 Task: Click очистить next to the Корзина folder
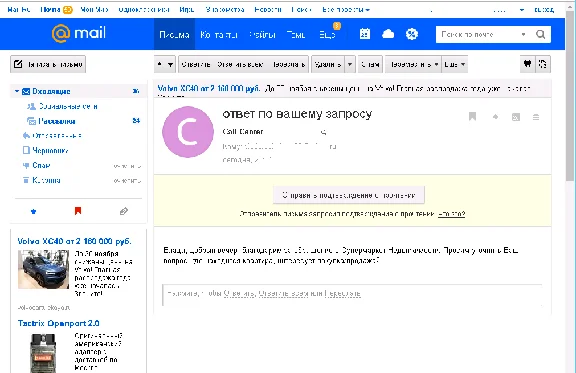(127, 180)
